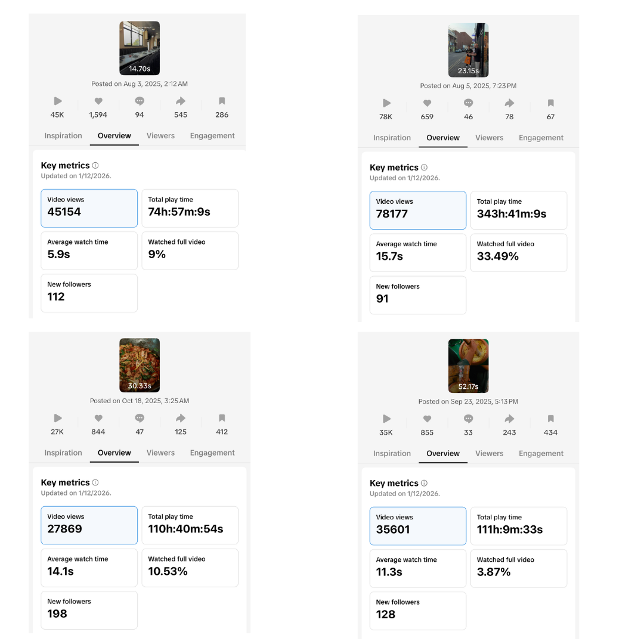Open the 14.70s video thumbnail
Screen dimensions: 644x644
tap(140, 48)
